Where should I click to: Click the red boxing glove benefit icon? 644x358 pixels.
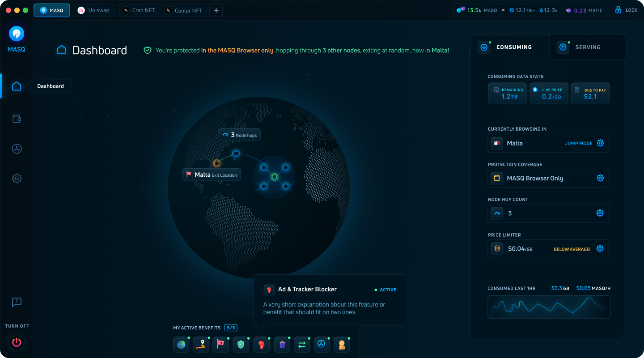pyautogui.click(x=262, y=345)
